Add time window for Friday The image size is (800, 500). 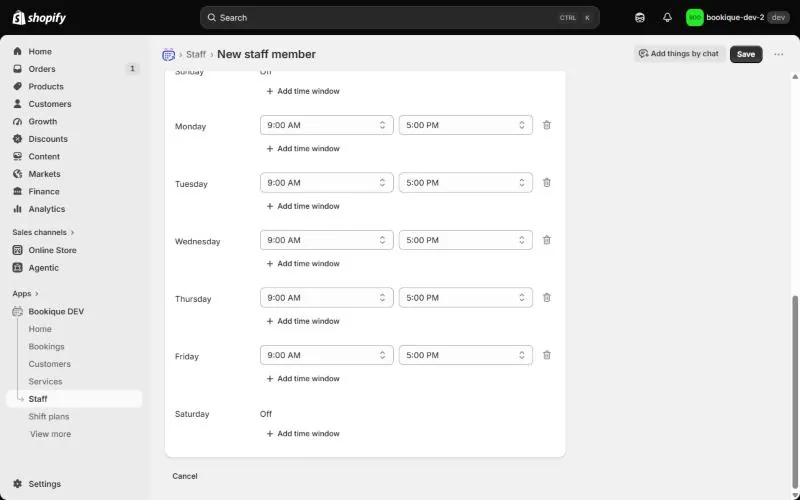303,379
